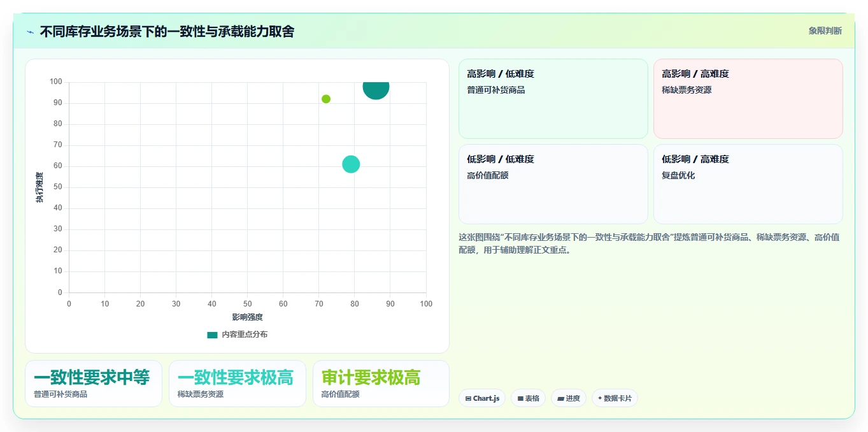Open the 高影响 / 低难度 quadrant card
This screenshot has width=868, height=432.
click(x=553, y=99)
